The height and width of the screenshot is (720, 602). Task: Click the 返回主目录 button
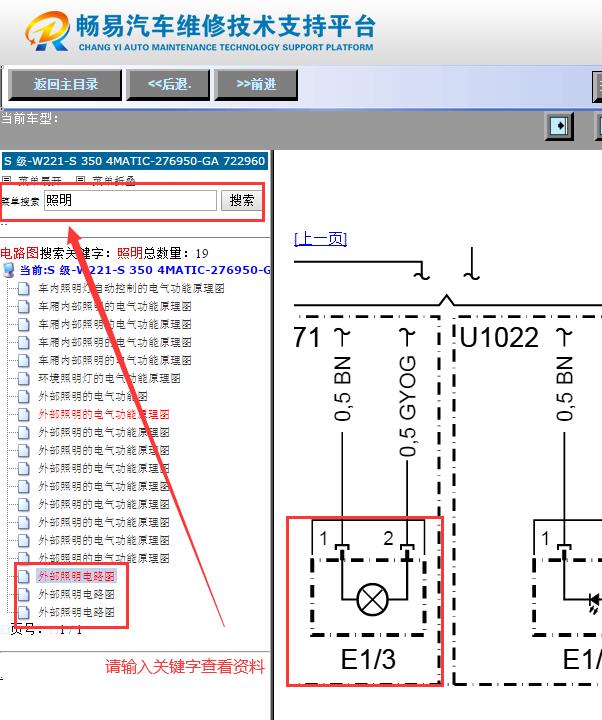click(x=65, y=84)
